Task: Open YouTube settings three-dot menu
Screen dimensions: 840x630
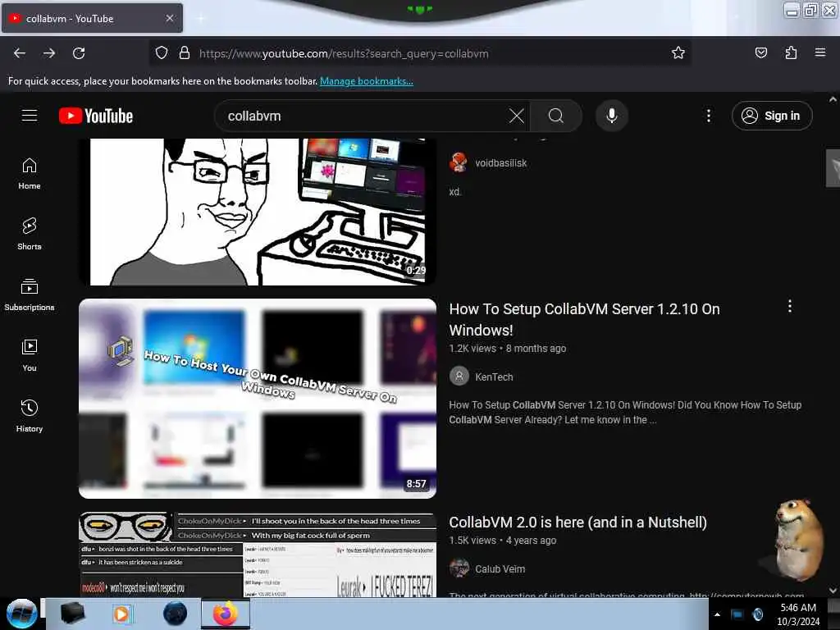Action: (708, 116)
